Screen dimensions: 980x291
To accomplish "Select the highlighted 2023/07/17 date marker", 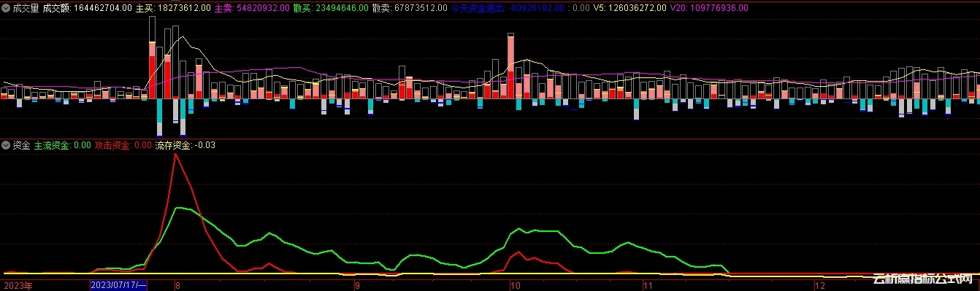I will point(118,286).
